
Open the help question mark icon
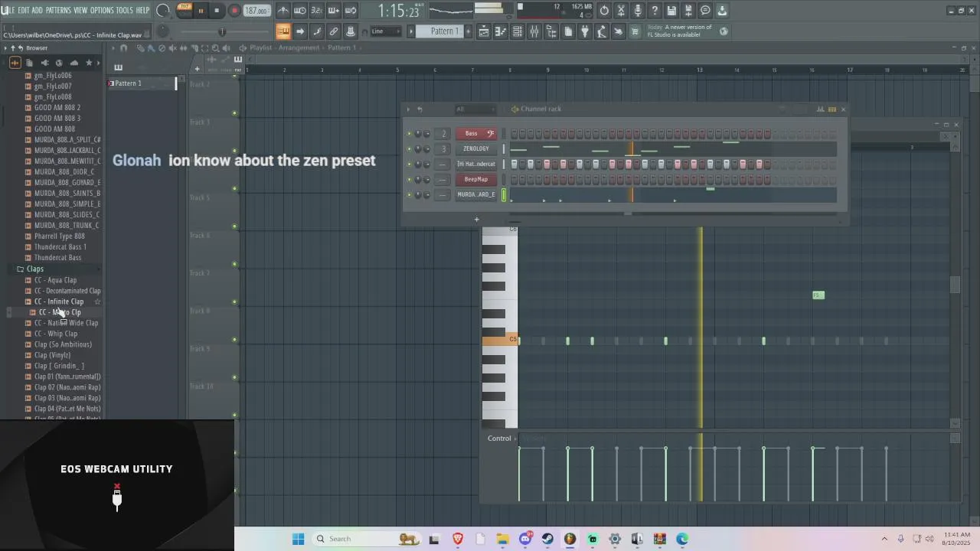(655, 11)
